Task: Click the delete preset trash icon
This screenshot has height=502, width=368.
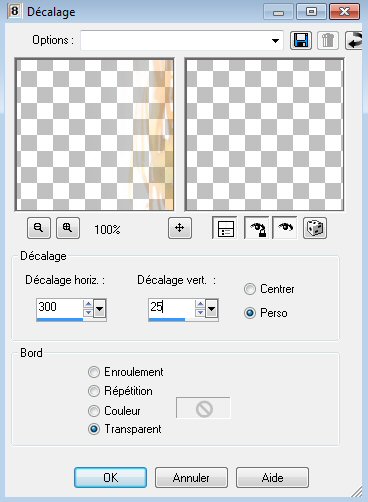Action: click(x=328, y=41)
